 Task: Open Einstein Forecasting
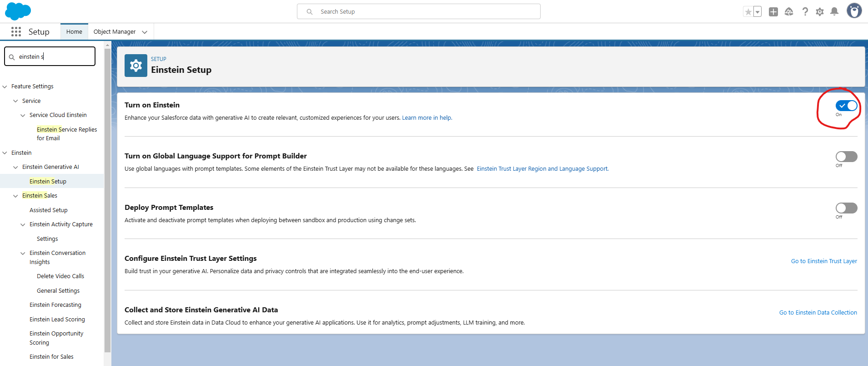coord(55,305)
